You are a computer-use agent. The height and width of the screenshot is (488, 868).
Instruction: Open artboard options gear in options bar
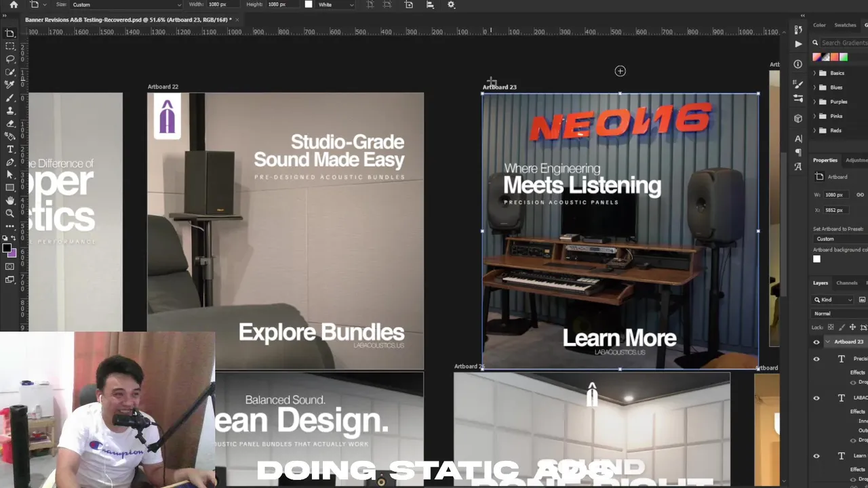tap(452, 5)
